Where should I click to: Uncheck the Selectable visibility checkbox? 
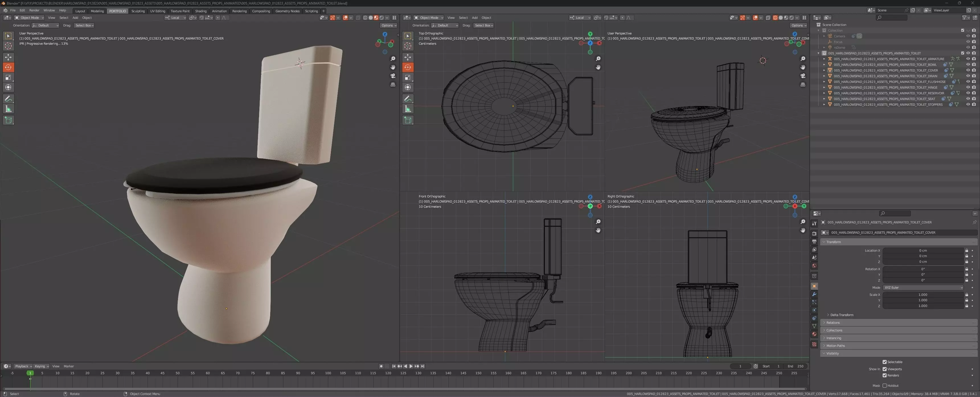885,362
